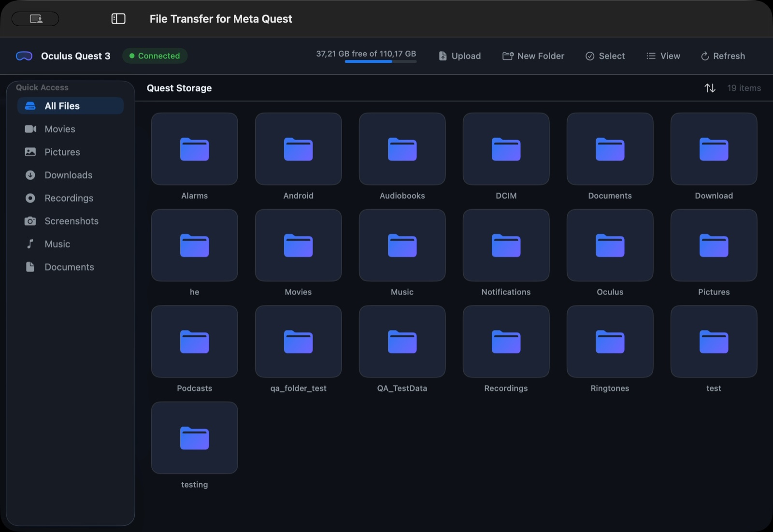This screenshot has width=773, height=532.
Task: Select the Audiobooks folder icon
Action: 402,149
